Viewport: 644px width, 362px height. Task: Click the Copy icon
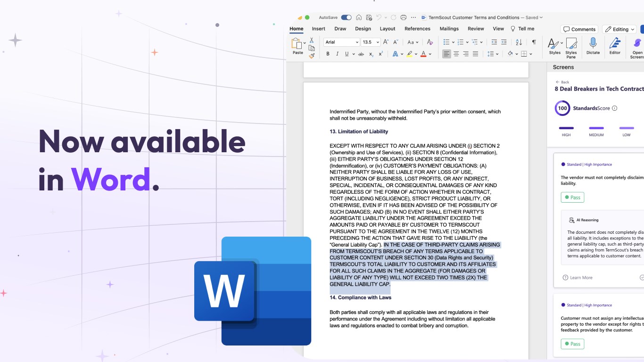click(x=312, y=48)
